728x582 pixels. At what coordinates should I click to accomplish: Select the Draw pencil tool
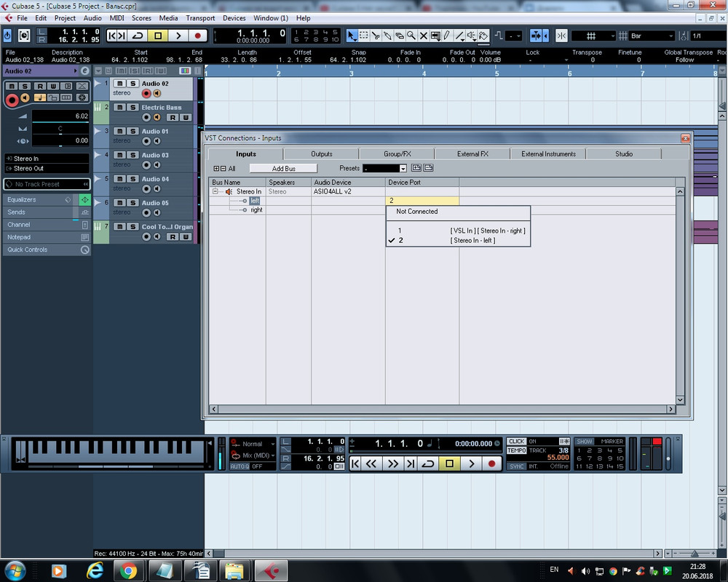(x=447, y=35)
